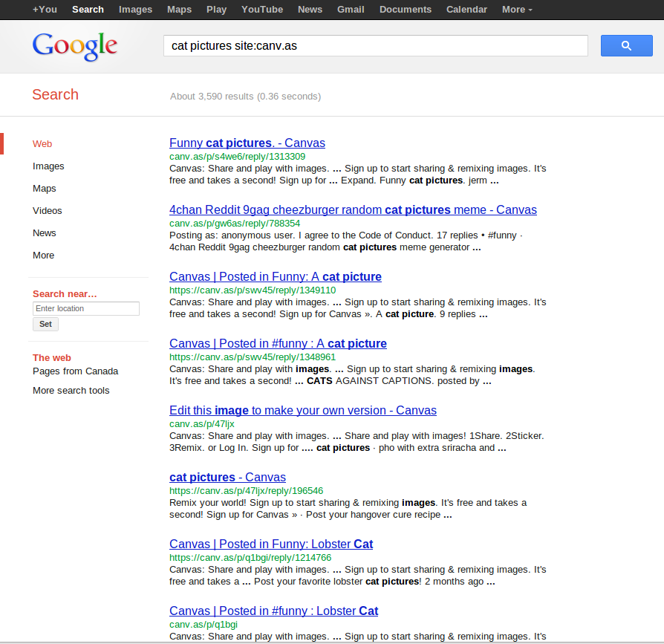Click The web heading in sidebar

tap(52, 358)
